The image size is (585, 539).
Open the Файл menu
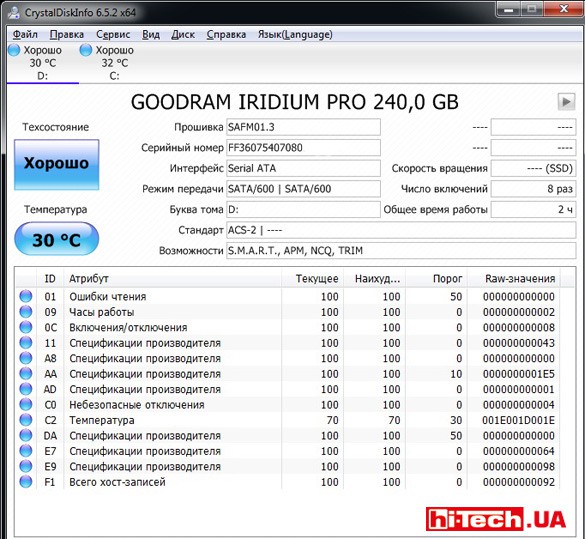click(x=25, y=35)
